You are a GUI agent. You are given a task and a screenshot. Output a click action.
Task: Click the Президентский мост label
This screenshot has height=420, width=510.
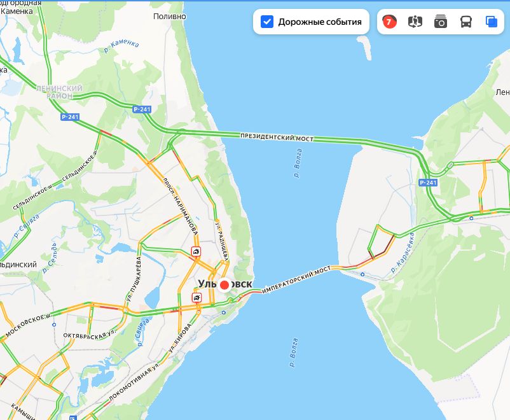[277, 137]
